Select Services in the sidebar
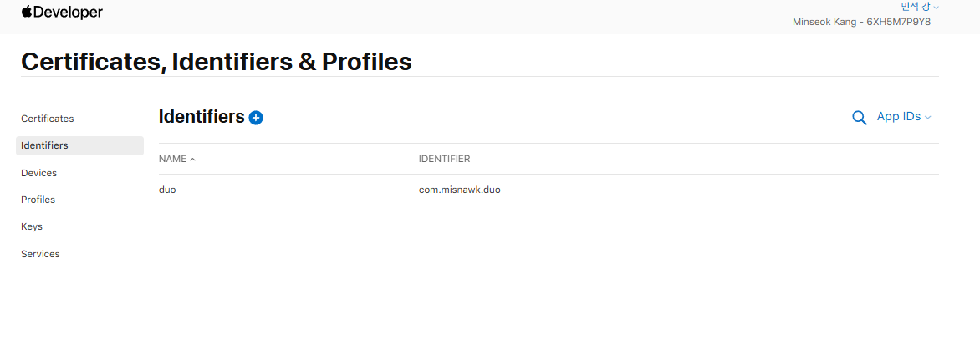The height and width of the screenshot is (355, 980). (40, 254)
